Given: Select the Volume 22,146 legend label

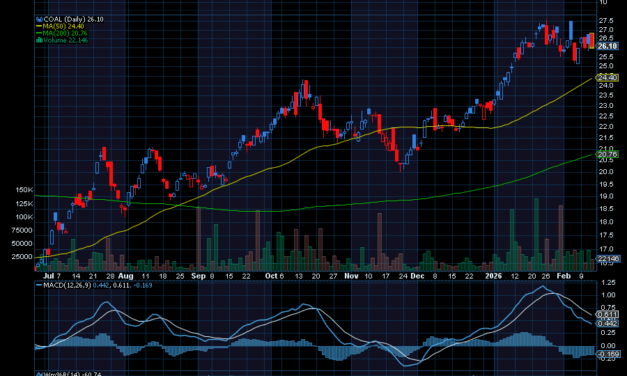Looking at the screenshot, I should click(x=66, y=40).
